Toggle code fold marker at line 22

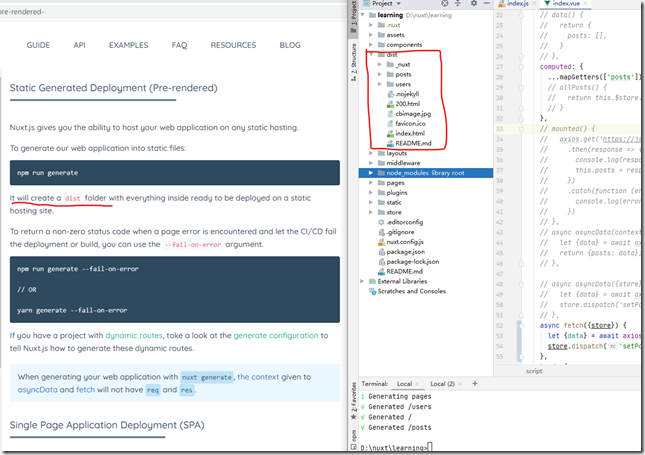(521, 15)
